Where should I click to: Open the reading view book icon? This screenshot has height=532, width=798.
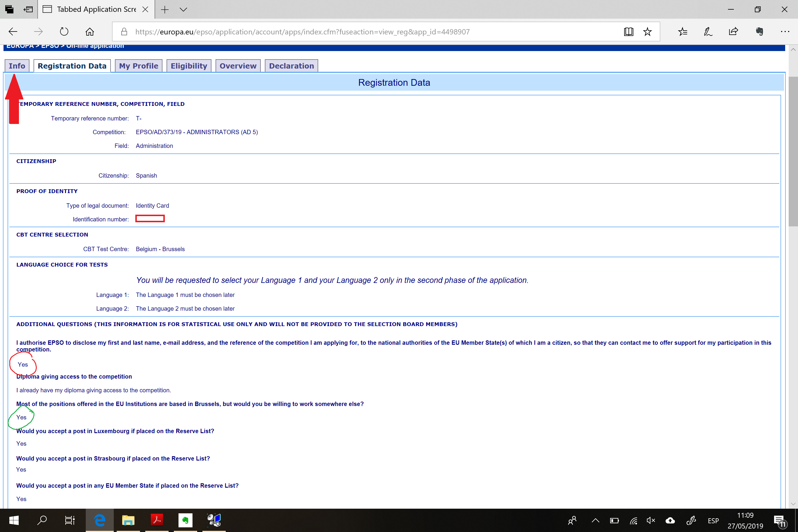[x=628, y=32]
